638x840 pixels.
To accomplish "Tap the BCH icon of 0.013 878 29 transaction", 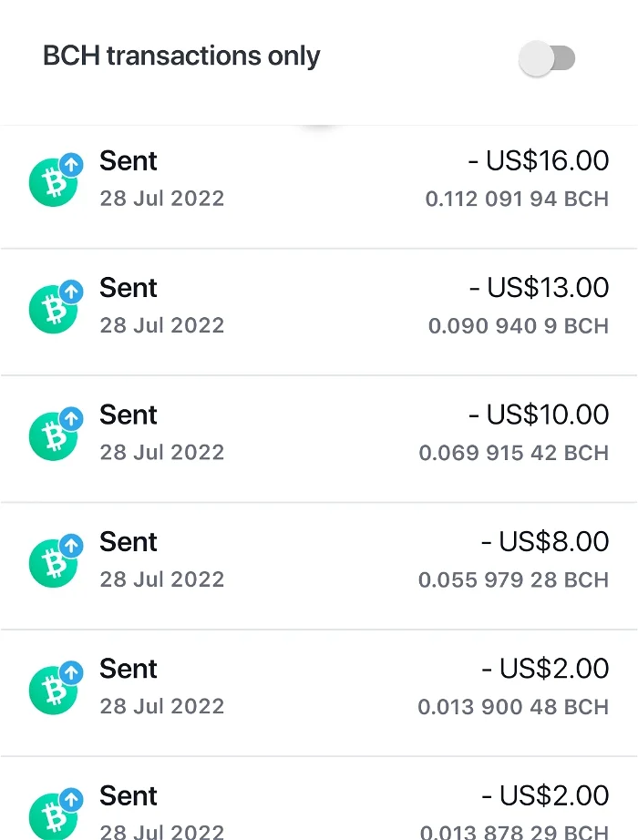I will coord(53,815).
